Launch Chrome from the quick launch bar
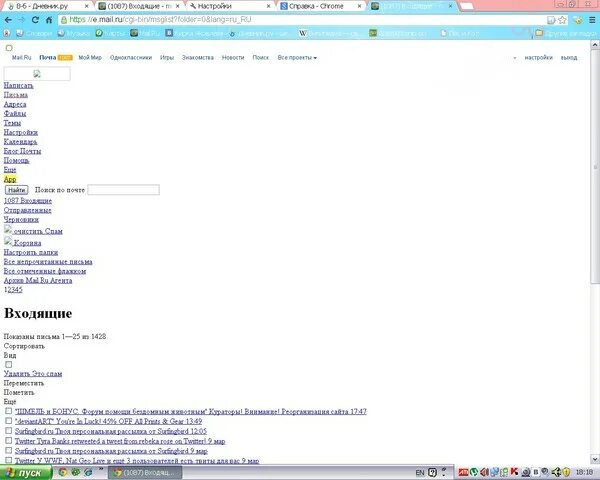This screenshot has width=600, height=480. pos(62,472)
